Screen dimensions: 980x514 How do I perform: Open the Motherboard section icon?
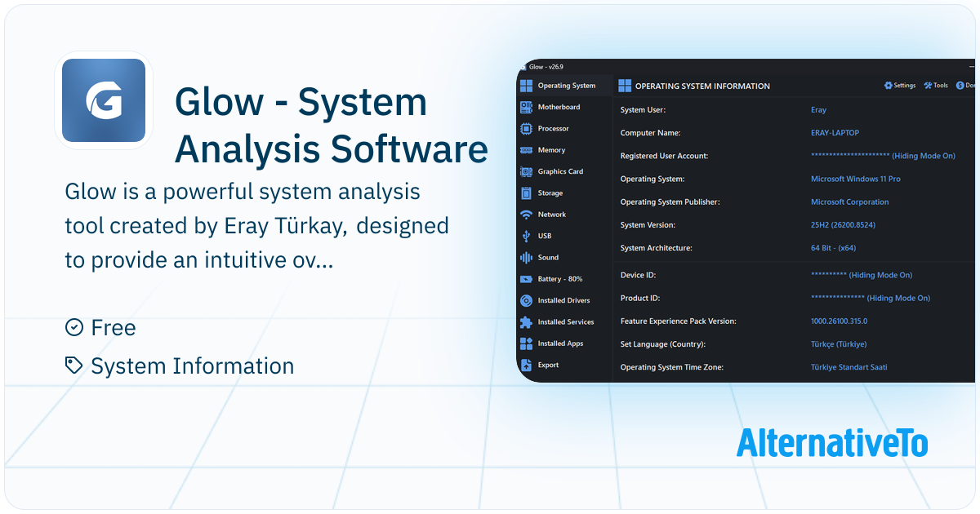[526, 107]
